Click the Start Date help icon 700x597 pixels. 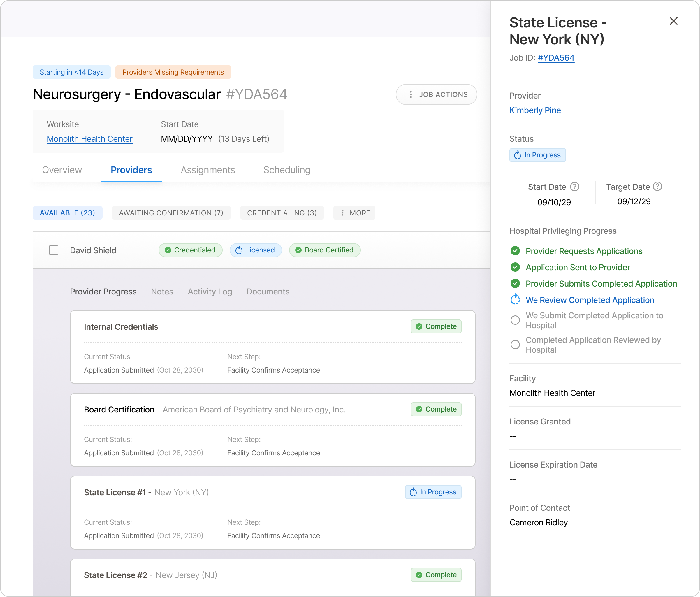[574, 187]
